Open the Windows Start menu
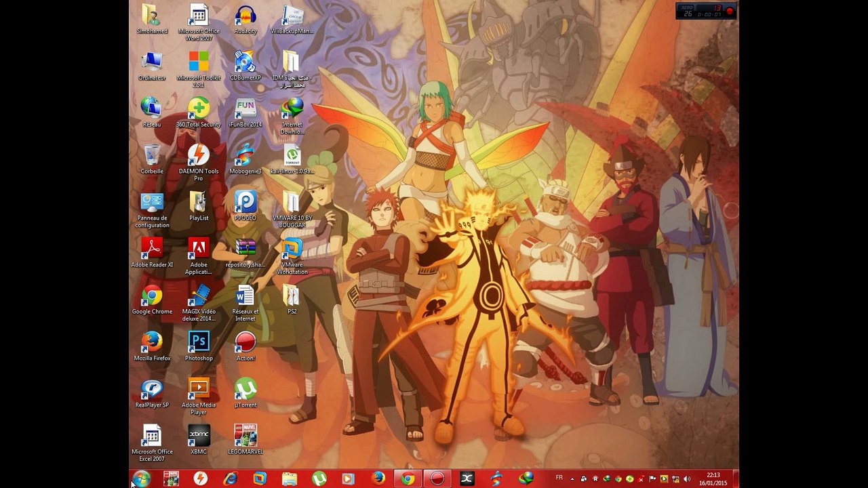This screenshot has height=488, width=868. [x=142, y=479]
